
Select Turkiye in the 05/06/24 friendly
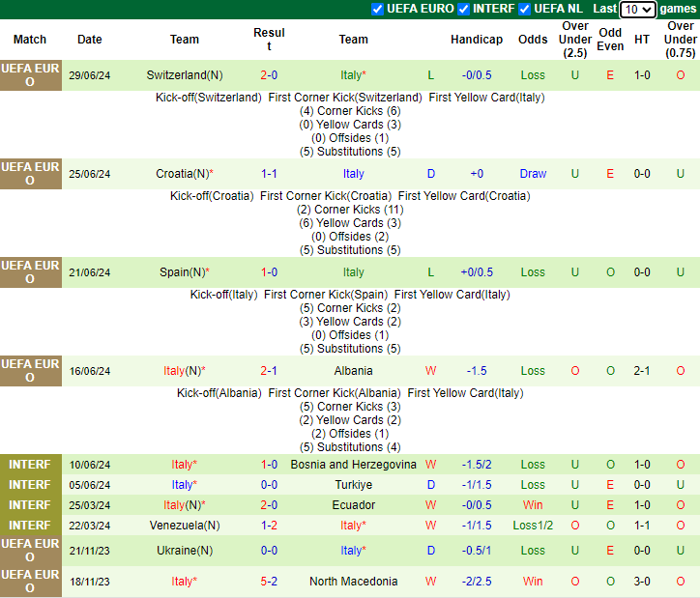353,485
